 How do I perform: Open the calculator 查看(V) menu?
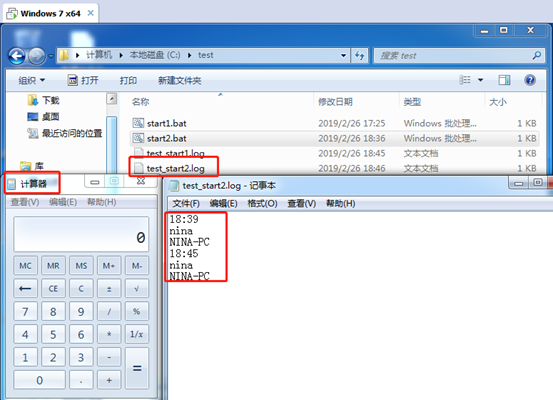[25, 202]
